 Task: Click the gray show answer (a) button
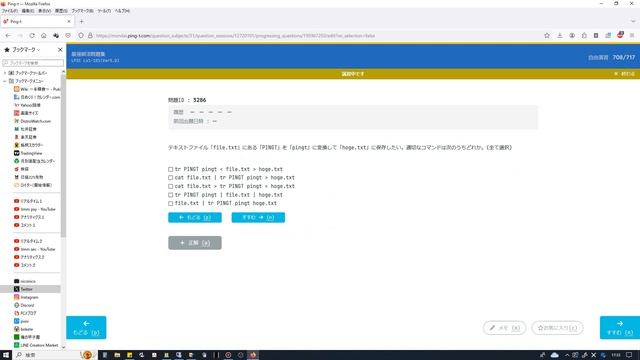(195, 243)
